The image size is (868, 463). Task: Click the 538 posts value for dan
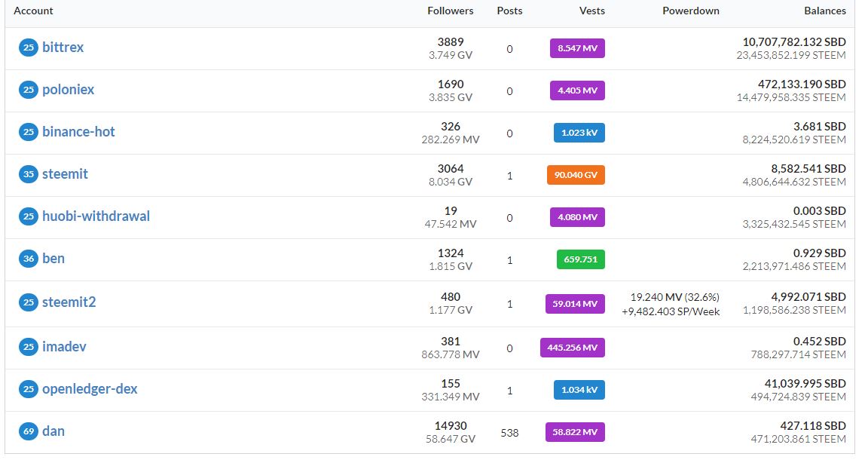[x=509, y=433]
